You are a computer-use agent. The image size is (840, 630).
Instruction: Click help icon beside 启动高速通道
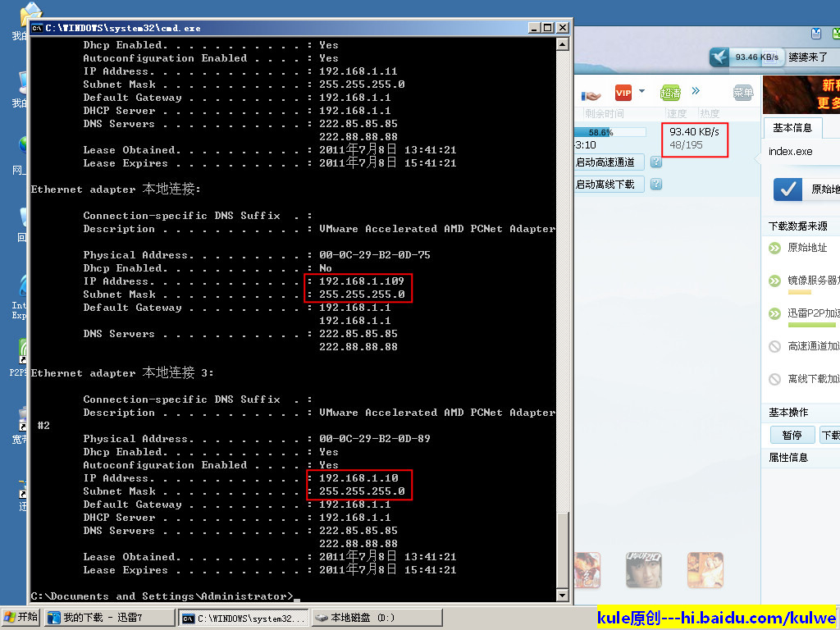(655, 162)
